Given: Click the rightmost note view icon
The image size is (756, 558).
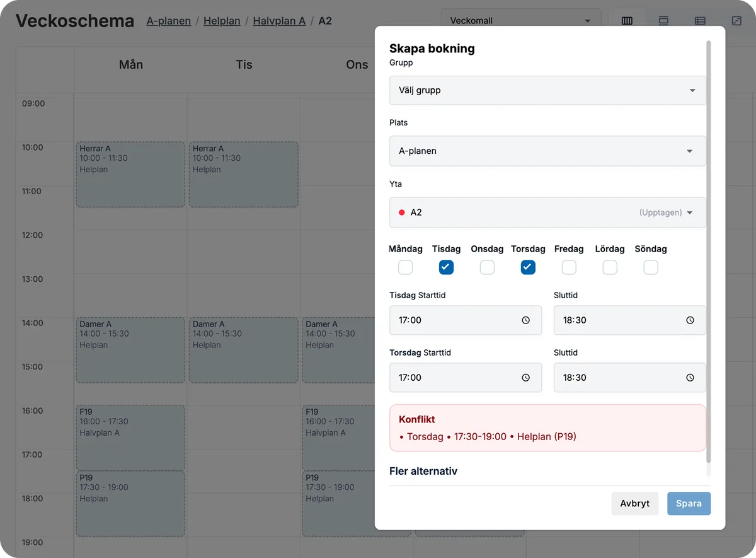Looking at the screenshot, I should 736,21.
